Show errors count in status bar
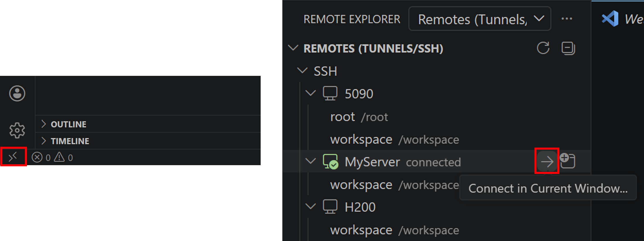 tap(41, 158)
